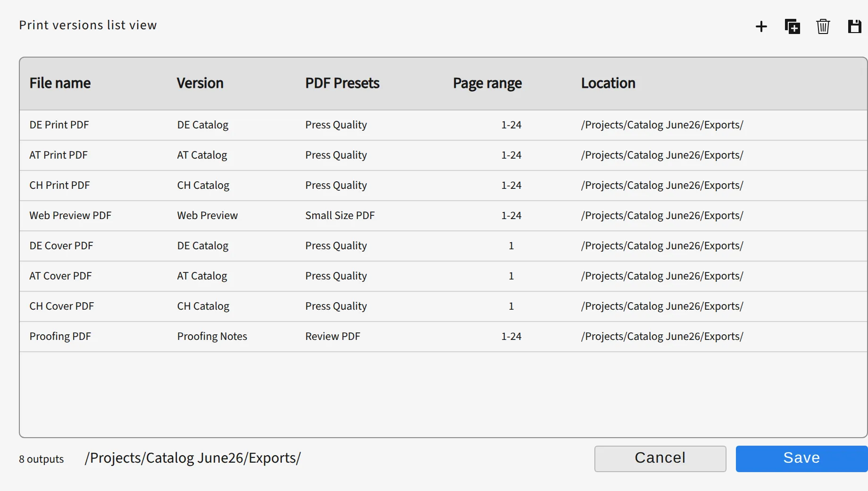Add a new output with the plus icon

pyautogui.click(x=761, y=26)
